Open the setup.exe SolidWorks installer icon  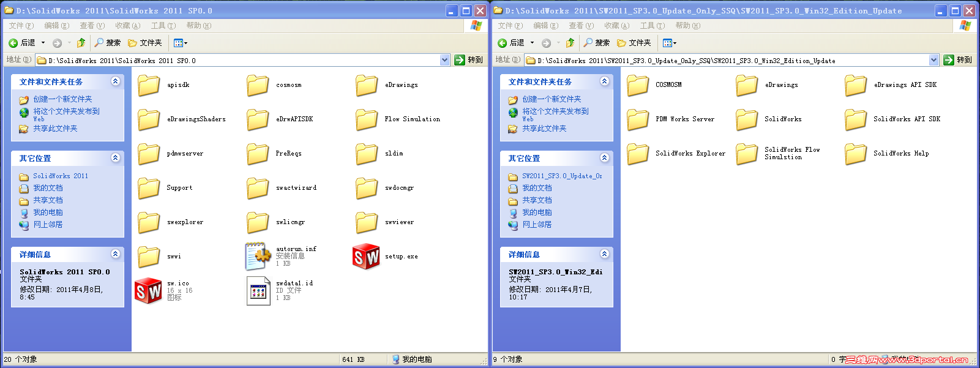click(x=366, y=257)
